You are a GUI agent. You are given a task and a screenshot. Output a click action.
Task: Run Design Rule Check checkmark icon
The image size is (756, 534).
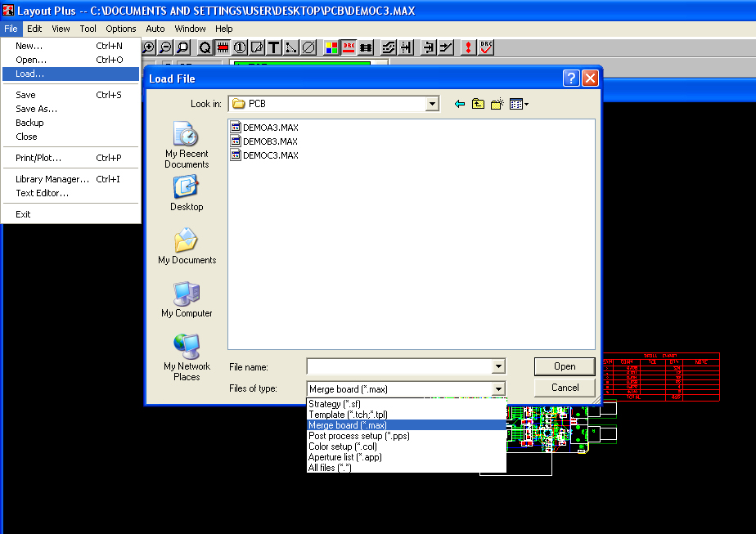(486, 47)
